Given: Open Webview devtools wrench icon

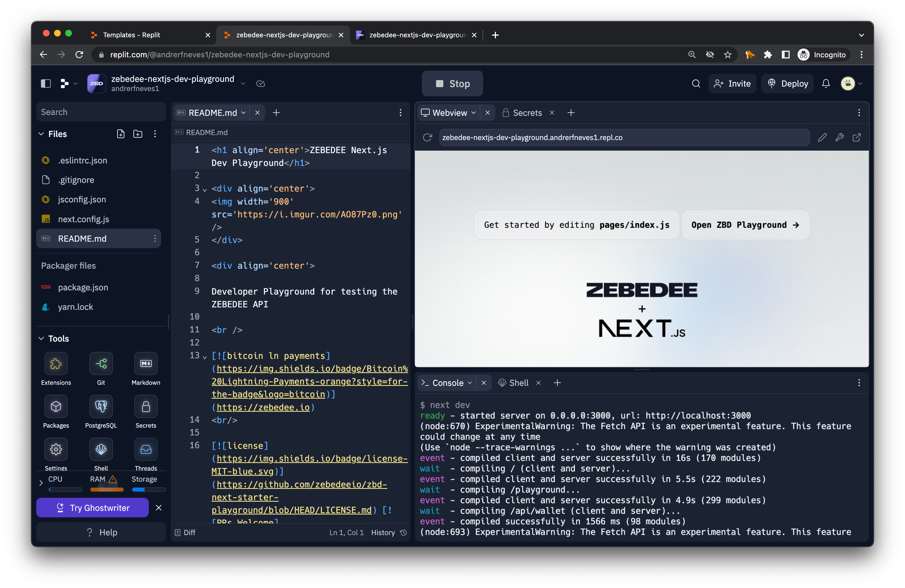Looking at the screenshot, I should click(839, 137).
